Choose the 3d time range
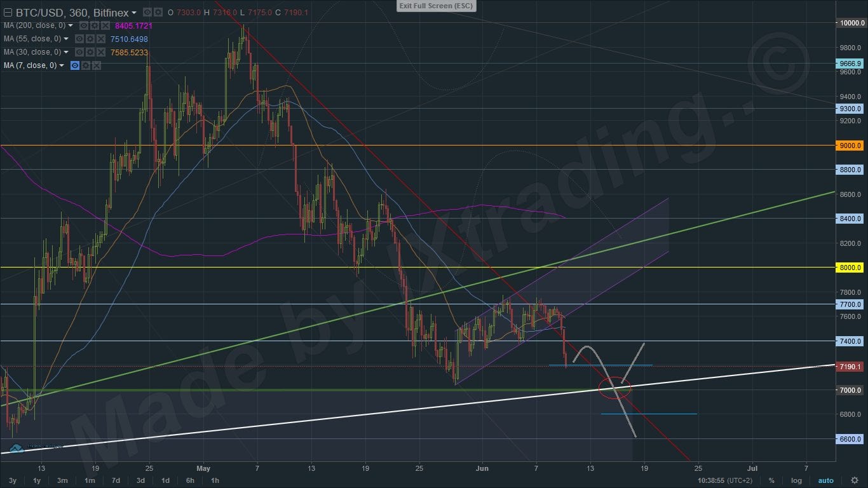 point(140,480)
